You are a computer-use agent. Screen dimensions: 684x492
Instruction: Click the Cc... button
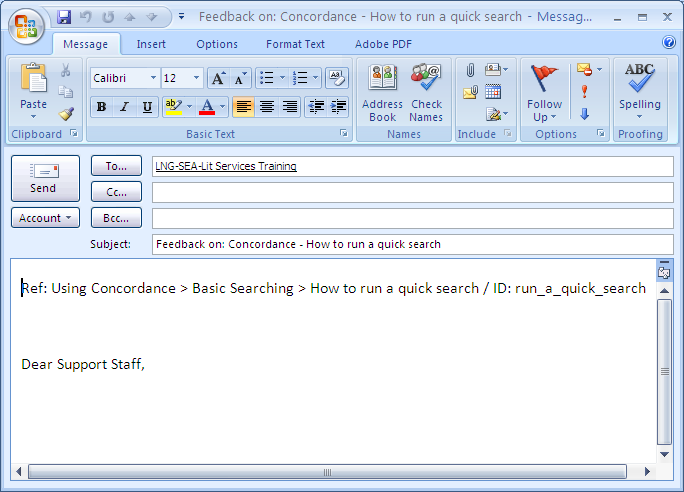tap(116, 192)
